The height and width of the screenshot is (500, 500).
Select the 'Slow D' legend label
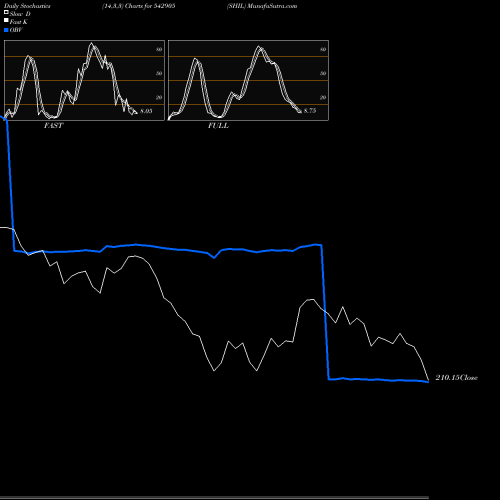pyautogui.click(x=20, y=14)
